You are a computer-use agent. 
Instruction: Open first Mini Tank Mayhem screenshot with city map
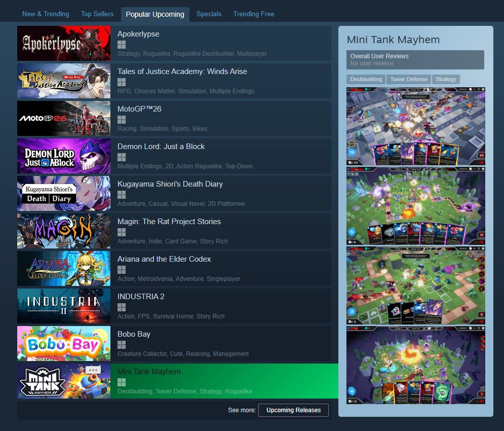pos(415,126)
